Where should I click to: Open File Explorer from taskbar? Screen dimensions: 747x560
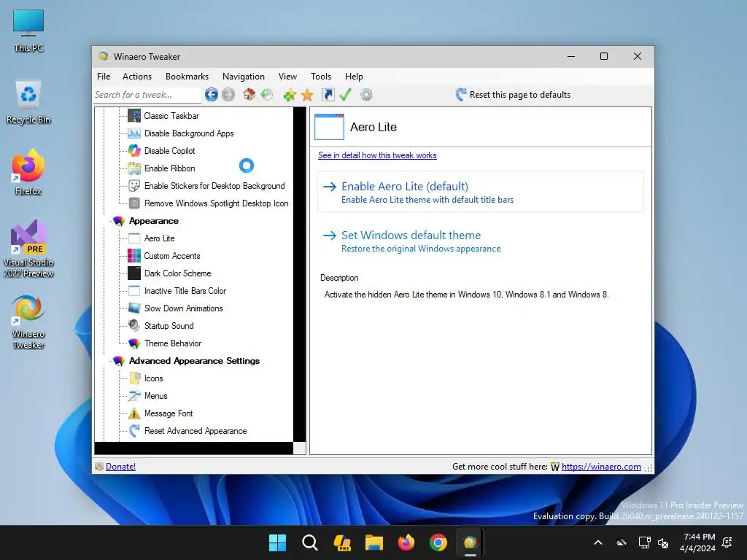pos(374,542)
